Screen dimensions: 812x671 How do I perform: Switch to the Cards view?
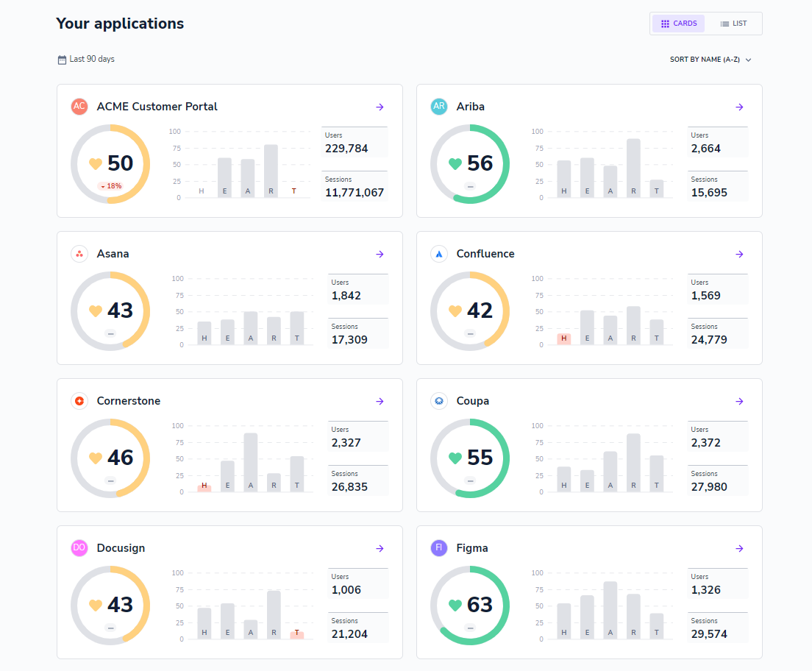click(678, 24)
